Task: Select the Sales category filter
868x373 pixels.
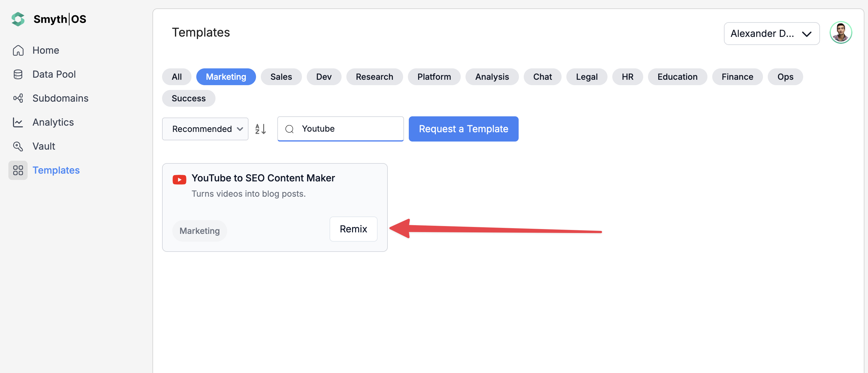Action: tap(281, 77)
